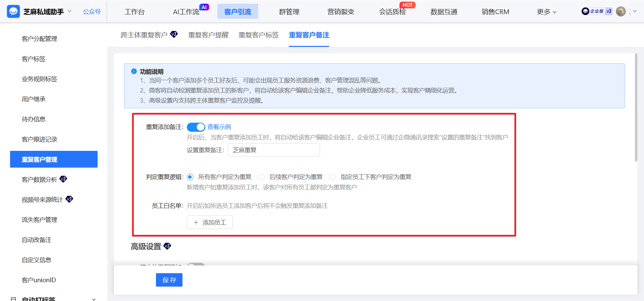Open 待办信息 in sidebar
644x301 pixels.
click(x=34, y=119)
